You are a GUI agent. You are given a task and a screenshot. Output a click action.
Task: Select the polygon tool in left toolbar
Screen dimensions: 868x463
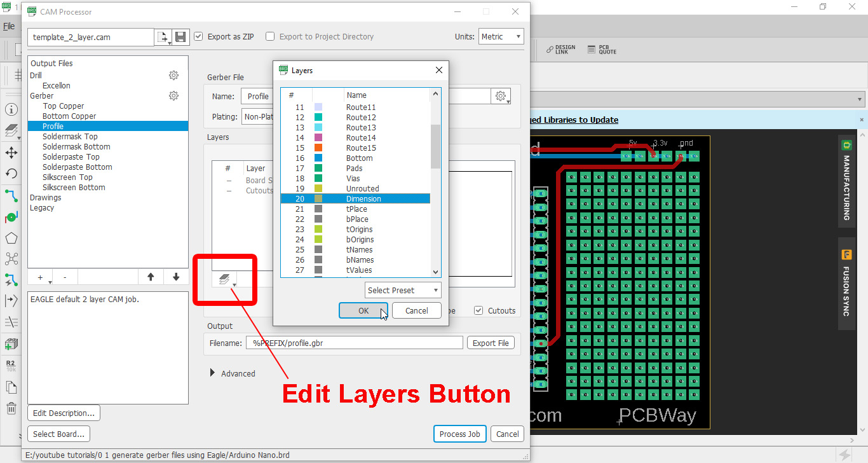[11, 238]
